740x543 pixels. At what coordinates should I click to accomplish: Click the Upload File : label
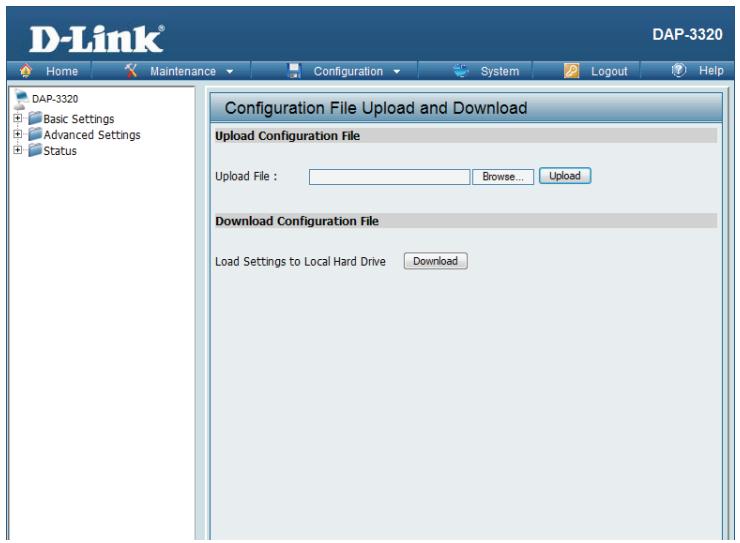point(246,176)
